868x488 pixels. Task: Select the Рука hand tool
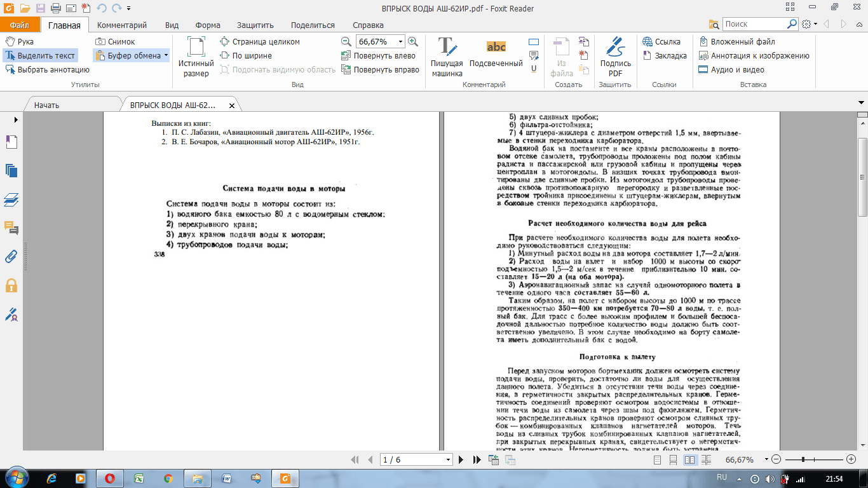(20, 41)
